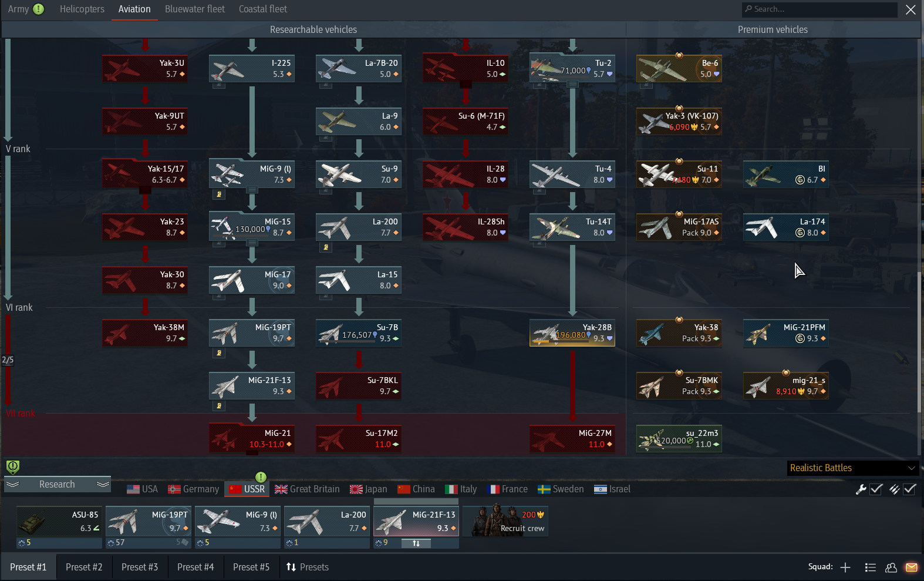Select the Tu-4 bomber card

572,174
